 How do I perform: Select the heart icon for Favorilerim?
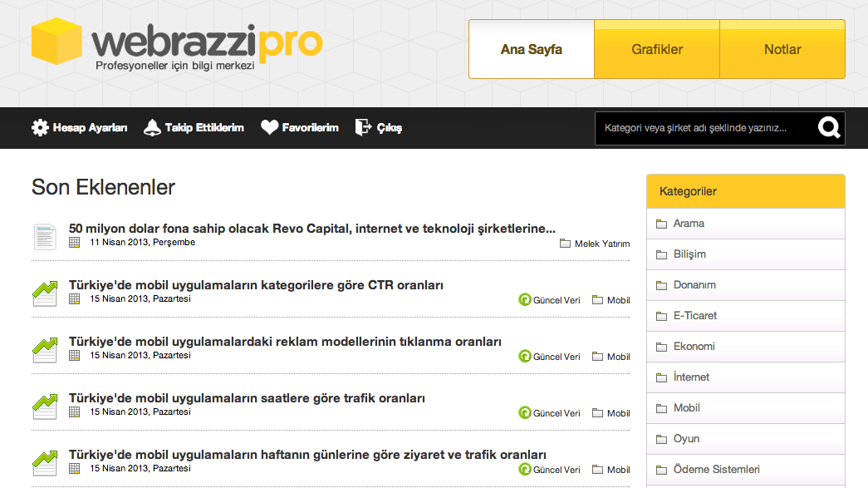(270, 127)
